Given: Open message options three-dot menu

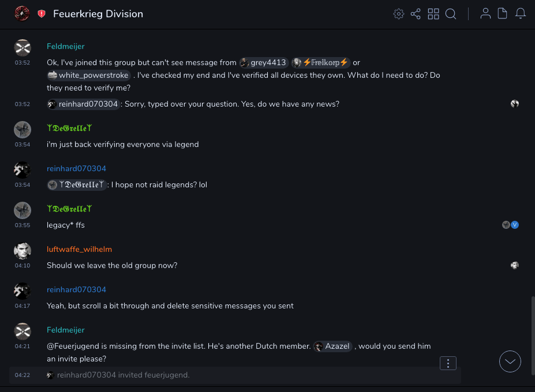Looking at the screenshot, I should point(448,363).
